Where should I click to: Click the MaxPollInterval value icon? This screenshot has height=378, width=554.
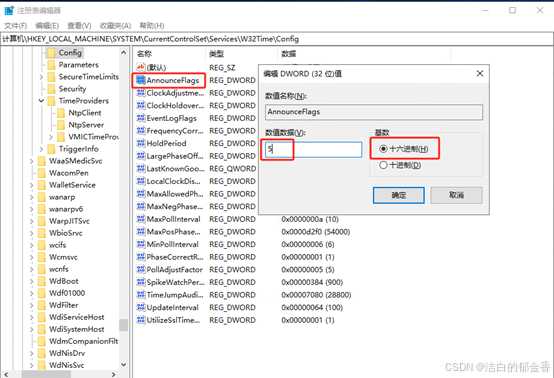(x=141, y=219)
